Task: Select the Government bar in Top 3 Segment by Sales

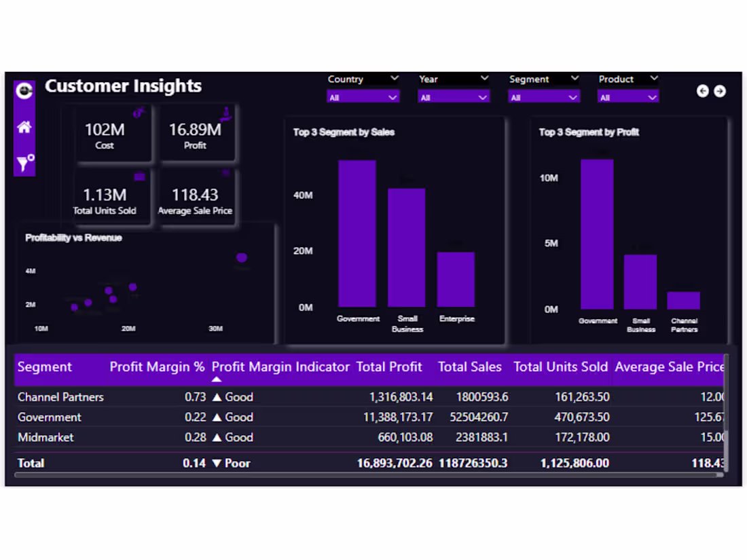Action: tap(358, 234)
